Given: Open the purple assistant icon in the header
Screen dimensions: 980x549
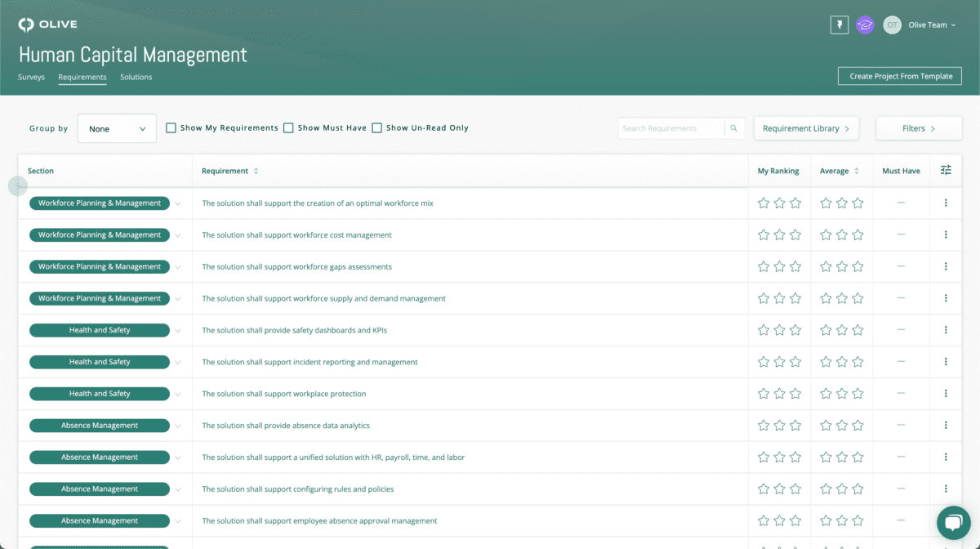Looking at the screenshot, I should (865, 25).
